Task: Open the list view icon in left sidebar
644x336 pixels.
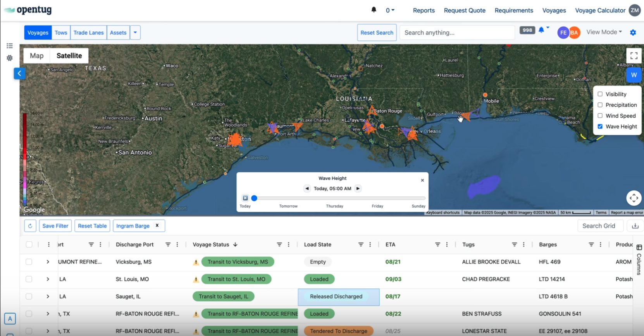Action: coord(10,46)
